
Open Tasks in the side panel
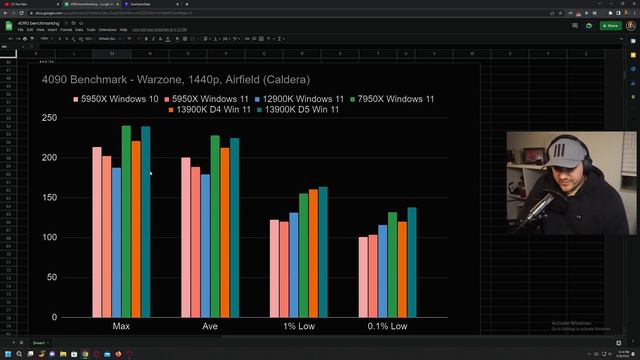pyautogui.click(x=633, y=69)
